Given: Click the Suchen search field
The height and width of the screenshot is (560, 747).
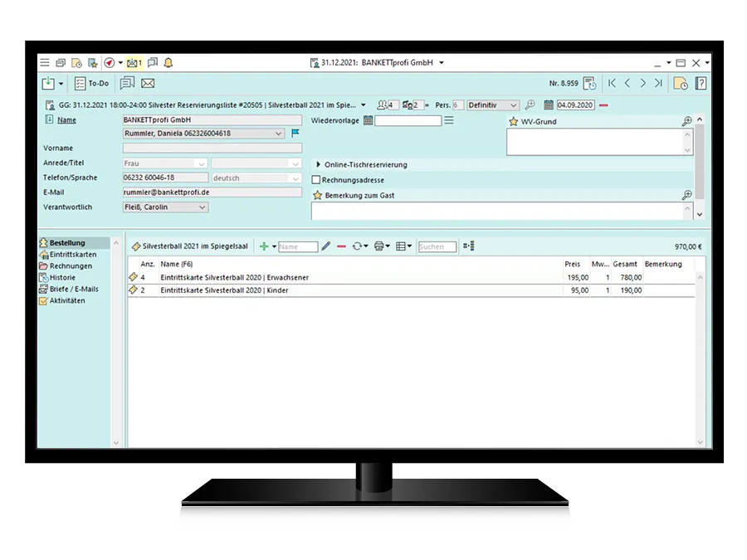Looking at the screenshot, I should click(437, 246).
